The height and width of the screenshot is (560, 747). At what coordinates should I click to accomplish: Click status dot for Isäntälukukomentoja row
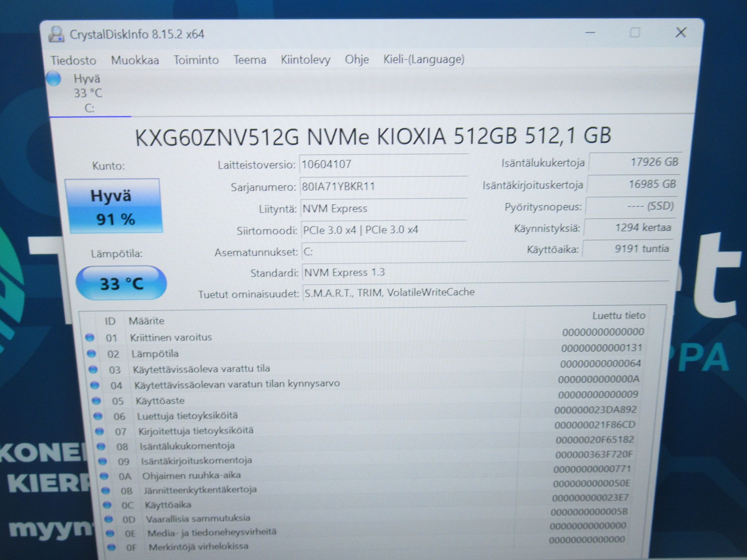(x=101, y=446)
